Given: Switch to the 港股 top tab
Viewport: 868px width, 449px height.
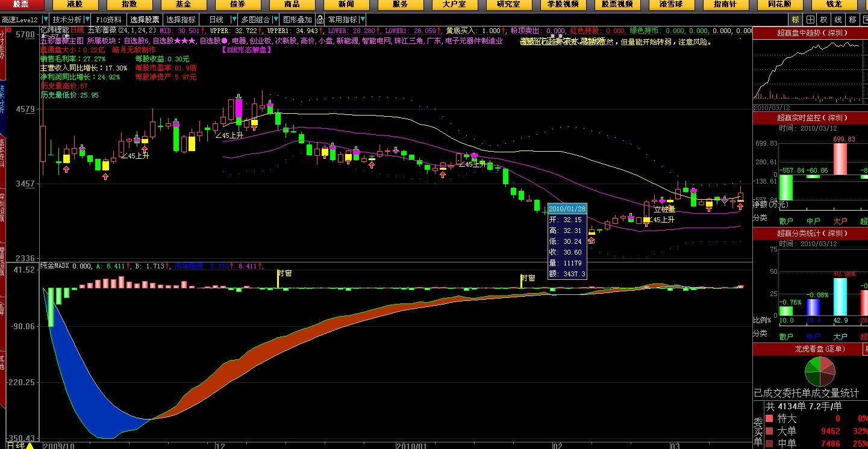Looking at the screenshot, I should tap(75, 5).
